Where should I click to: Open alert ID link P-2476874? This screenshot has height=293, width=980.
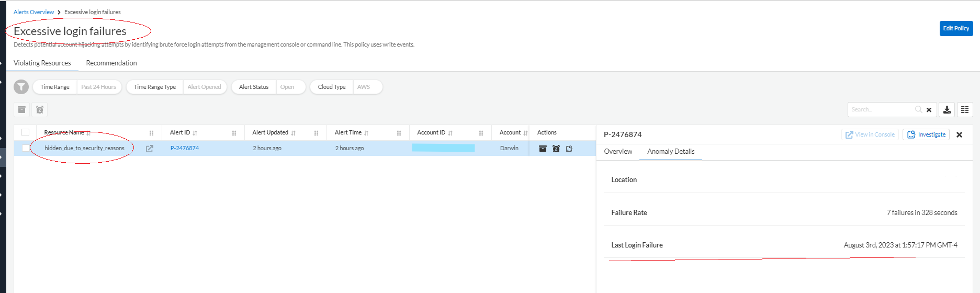click(185, 148)
